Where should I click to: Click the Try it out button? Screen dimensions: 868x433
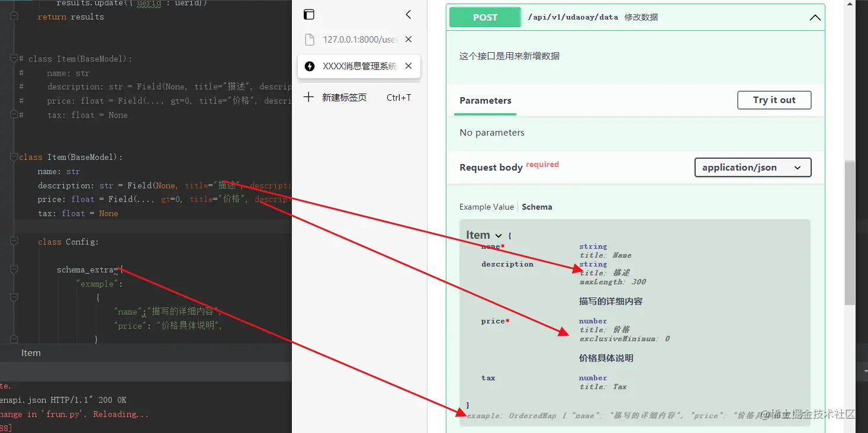[x=774, y=100]
